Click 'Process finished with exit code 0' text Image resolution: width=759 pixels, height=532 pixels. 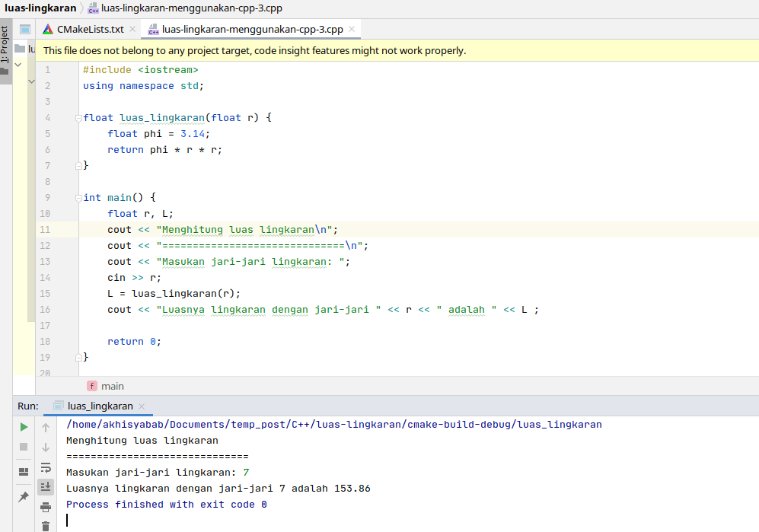(167, 505)
